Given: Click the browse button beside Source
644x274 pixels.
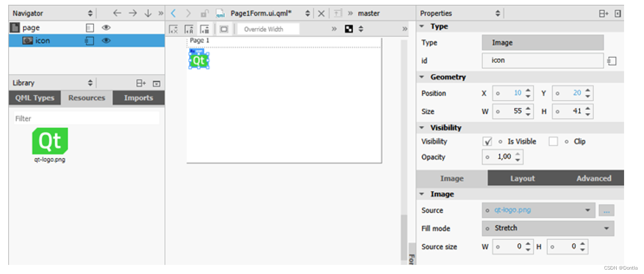Looking at the screenshot, I should tap(606, 211).
